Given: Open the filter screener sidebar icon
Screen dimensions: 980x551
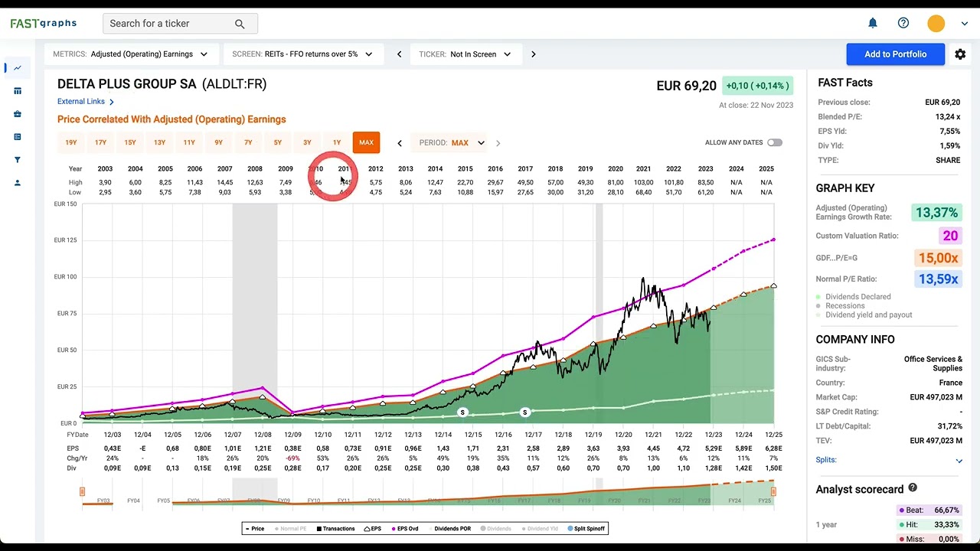Looking at the screenshot, I should (18, 160).
